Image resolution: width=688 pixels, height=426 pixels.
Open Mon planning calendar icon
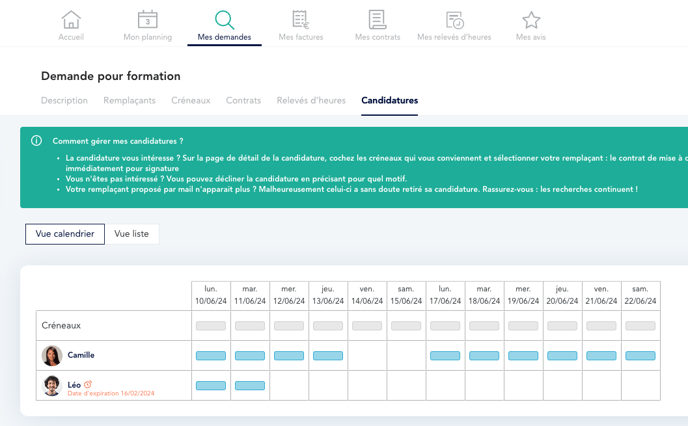(147, 20)
